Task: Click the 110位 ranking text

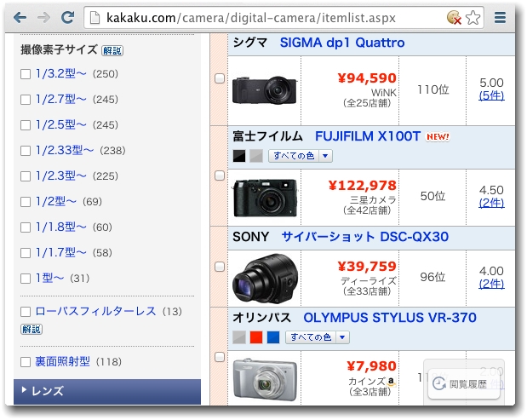Action: pyautogui.click(x=432, y=89)
